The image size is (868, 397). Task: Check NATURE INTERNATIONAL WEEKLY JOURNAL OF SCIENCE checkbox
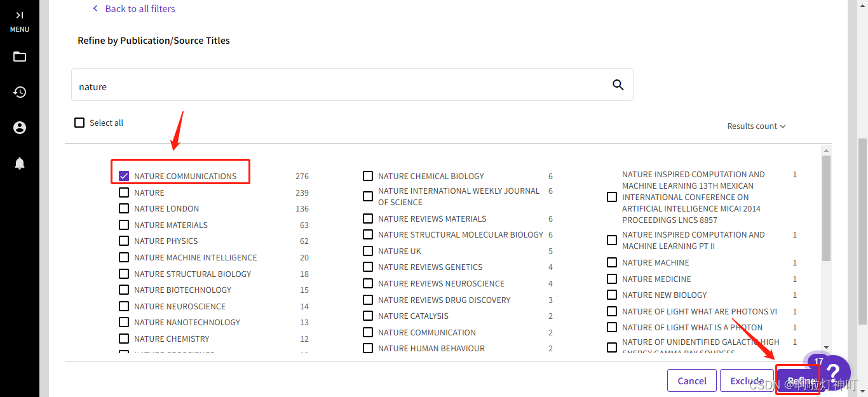[x=368, y=196]
